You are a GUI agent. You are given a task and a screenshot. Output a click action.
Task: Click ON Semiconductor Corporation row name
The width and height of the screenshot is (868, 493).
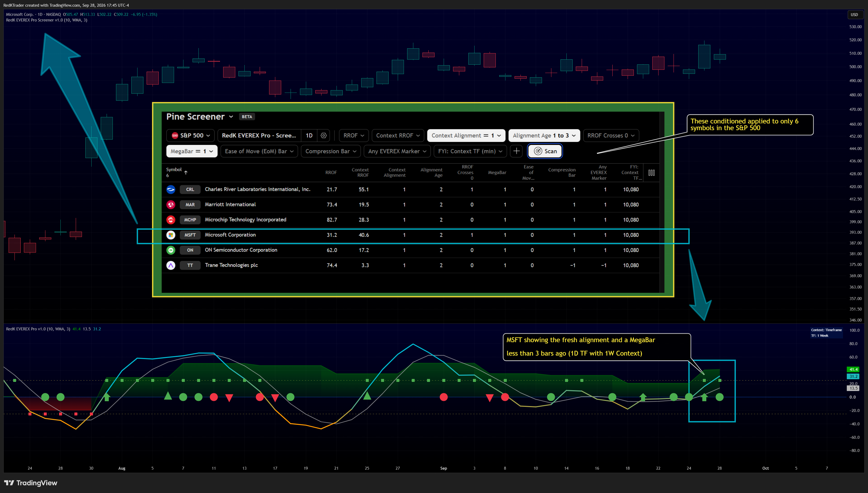241,250
